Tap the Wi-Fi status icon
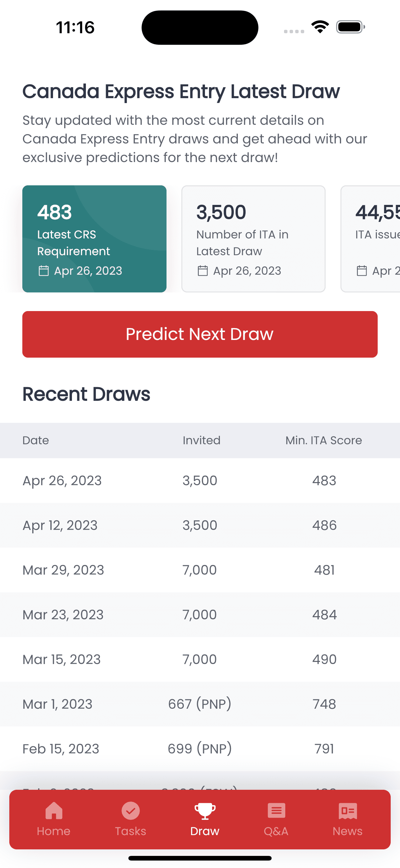 click(320, 27)
